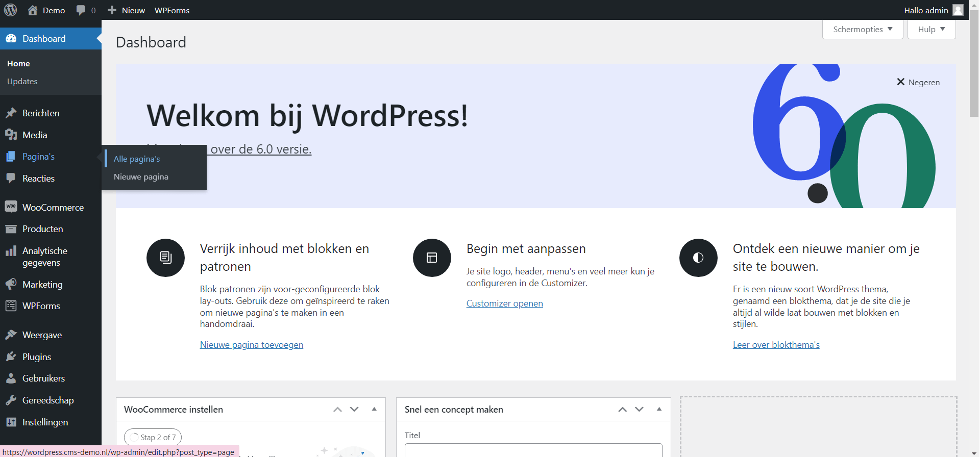Viewport: 980px width, 457px height.
Task: Click the blocks and patterns circle icon
Action: point(165,258)
